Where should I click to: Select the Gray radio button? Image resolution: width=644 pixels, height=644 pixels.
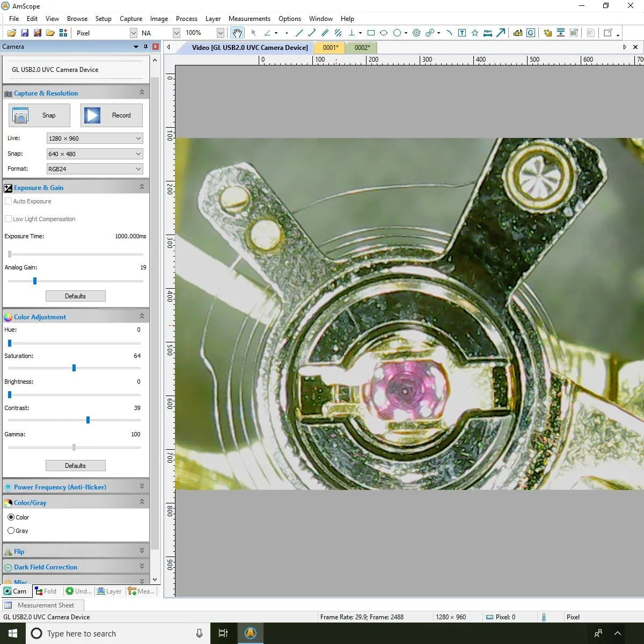[x=11, y=530]
